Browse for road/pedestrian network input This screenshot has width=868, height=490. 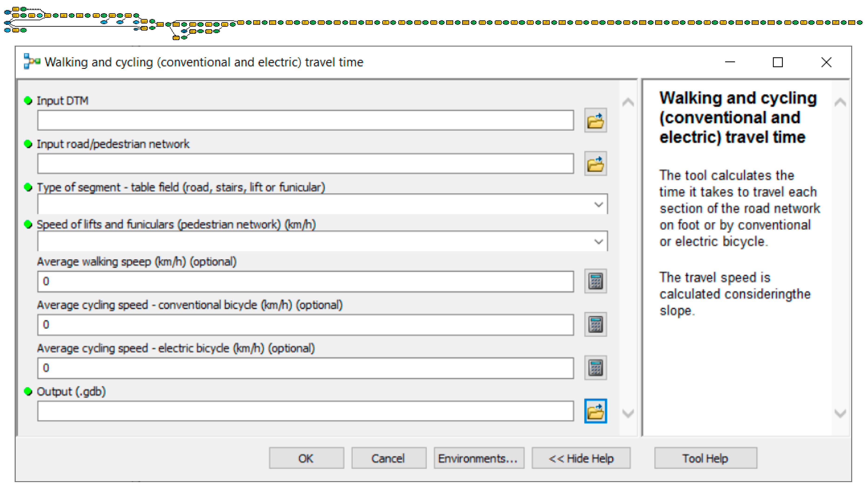(595, 164)
